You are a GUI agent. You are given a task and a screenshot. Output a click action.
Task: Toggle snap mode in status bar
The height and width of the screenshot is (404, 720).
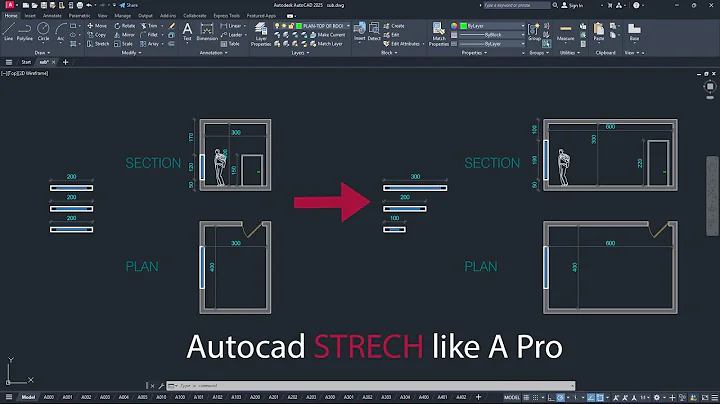tap(535, 397)
